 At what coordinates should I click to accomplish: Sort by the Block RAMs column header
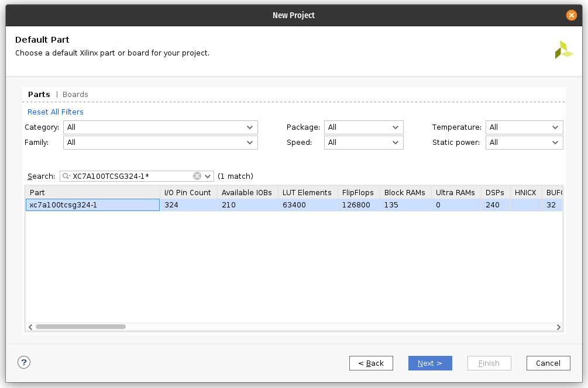pyautogui.click(x=406, y=192)
